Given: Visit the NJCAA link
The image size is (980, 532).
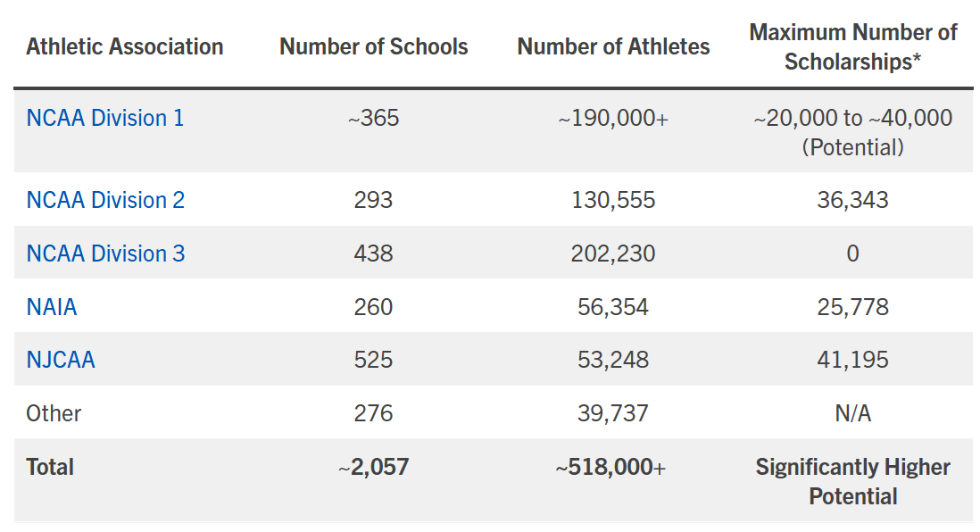Looking at the screenshot, I should pyautogui.click(x=61, y=360).
